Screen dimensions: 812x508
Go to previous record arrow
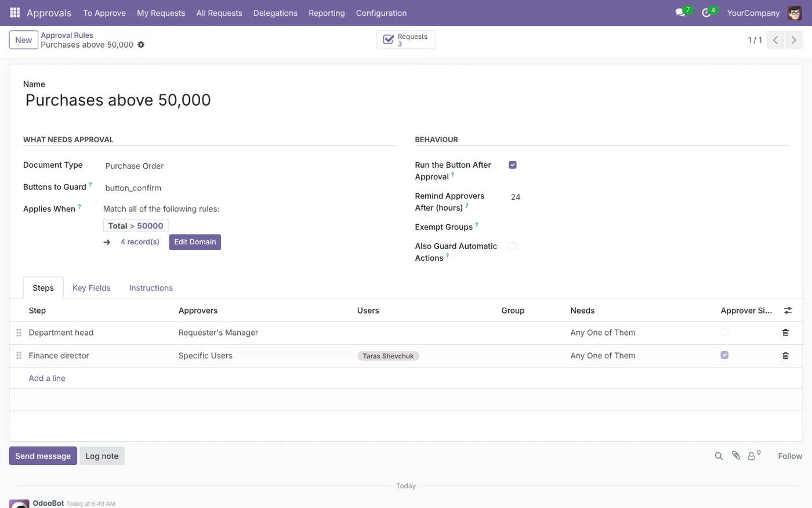[775, 40]
